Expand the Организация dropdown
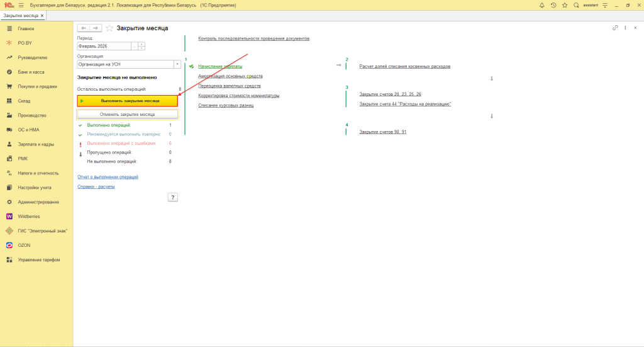 (177, 64)
